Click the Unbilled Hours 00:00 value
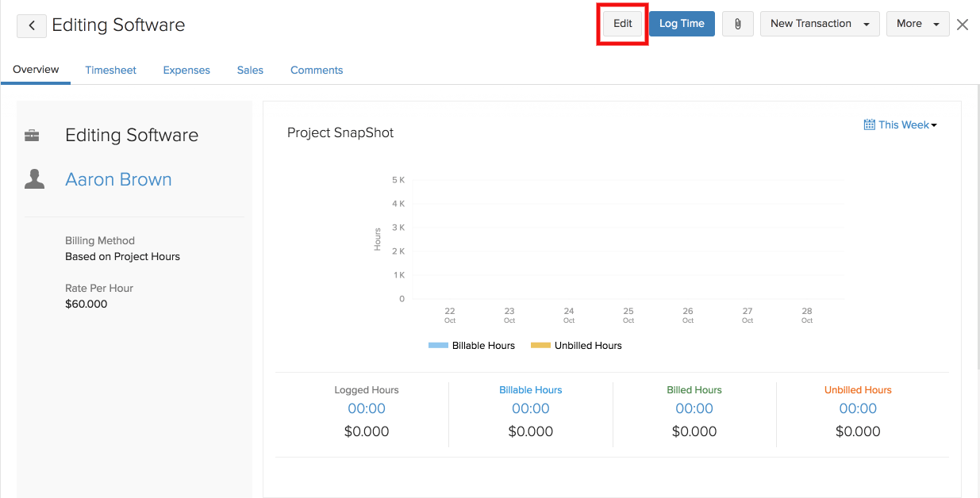 tap(858, 408)
